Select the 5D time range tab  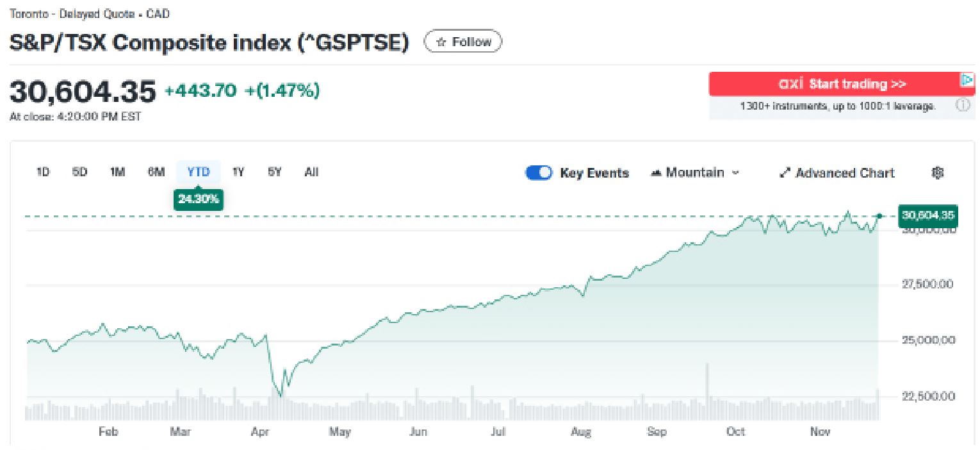pyautogui.click(x=80, y=172)
